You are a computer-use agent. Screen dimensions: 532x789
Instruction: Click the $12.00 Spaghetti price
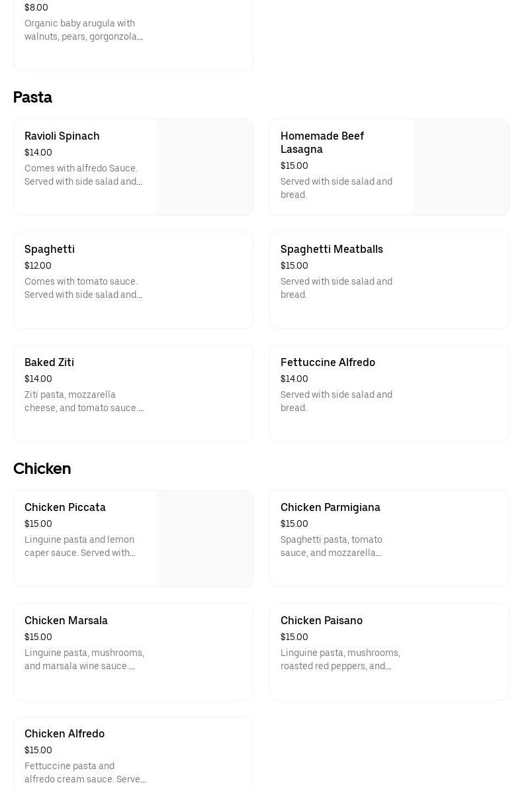pyautogui.click(x=38, y=266)
